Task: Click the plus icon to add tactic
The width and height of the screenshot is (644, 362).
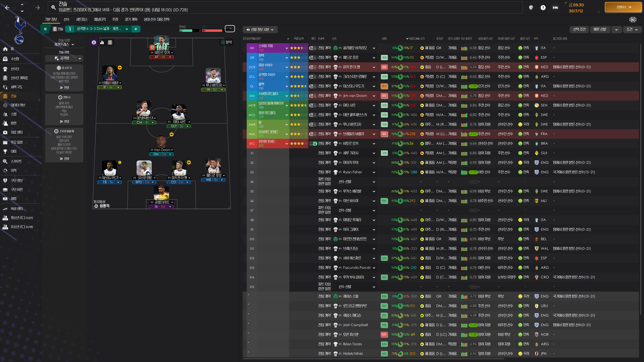Action: click(136, 29)
